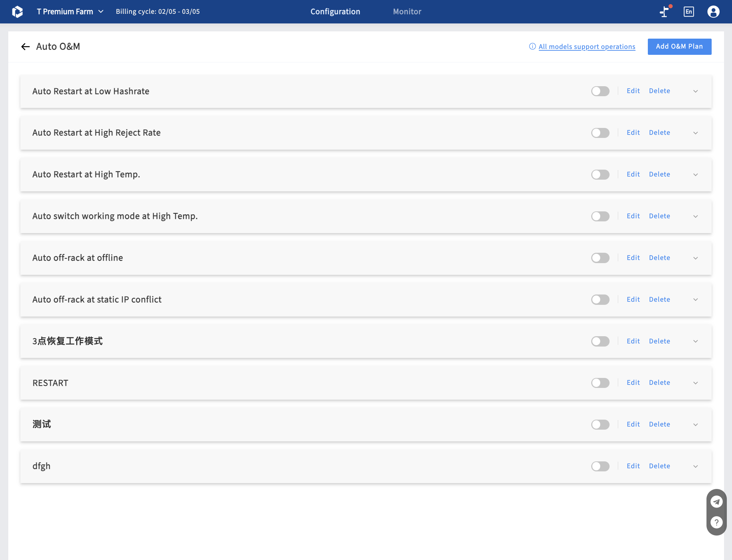The image size is (732, 560).
Task: Expand the RESTART plan chevron
Action: point(695,383)
